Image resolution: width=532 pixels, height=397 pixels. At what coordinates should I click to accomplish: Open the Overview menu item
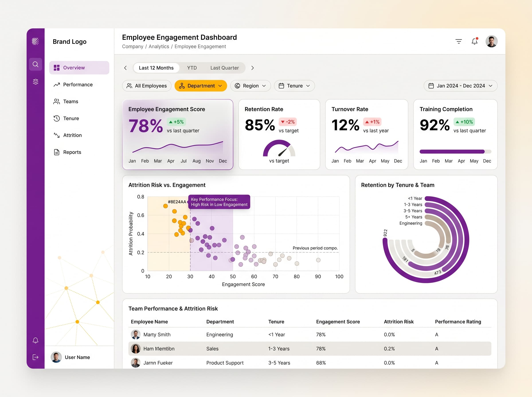[x=79, y=68]
